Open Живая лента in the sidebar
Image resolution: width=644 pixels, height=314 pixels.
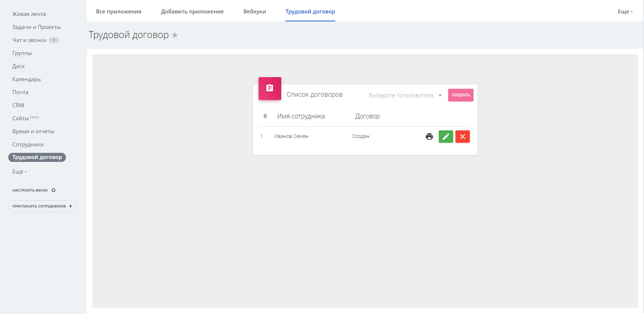[x=29, y=14]
